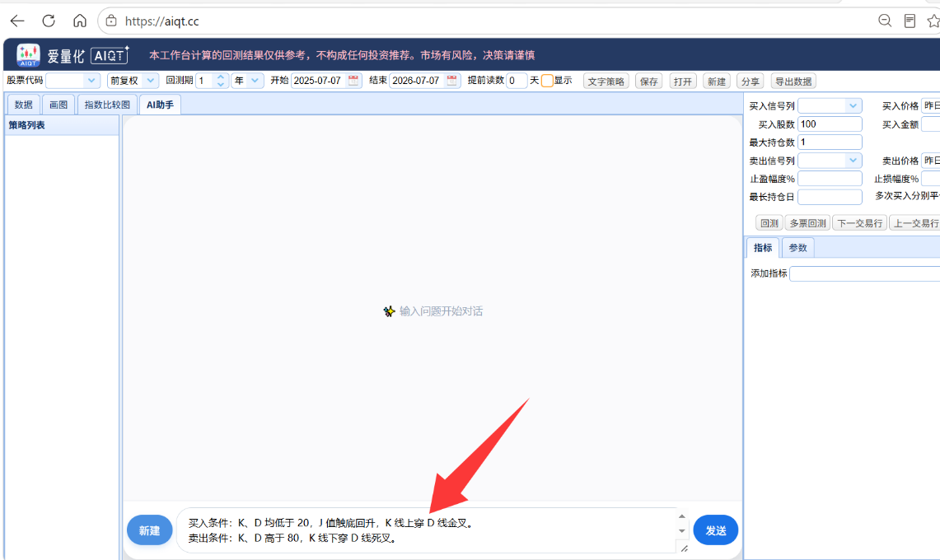Go to browser home icon
Image resolution: width=940 pixels, height=560 pixels.
80,21
